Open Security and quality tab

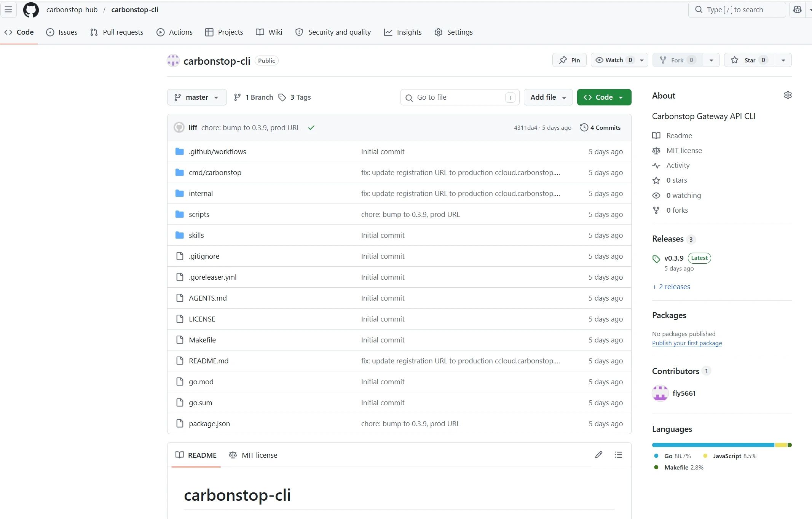pyautogui.click(x=333, y=32)
